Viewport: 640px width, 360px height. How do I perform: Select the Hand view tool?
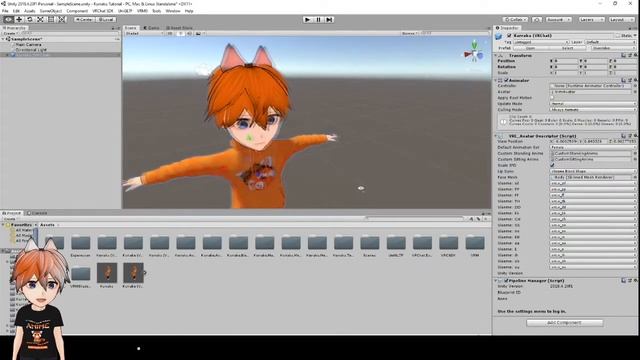coord(8,19)
